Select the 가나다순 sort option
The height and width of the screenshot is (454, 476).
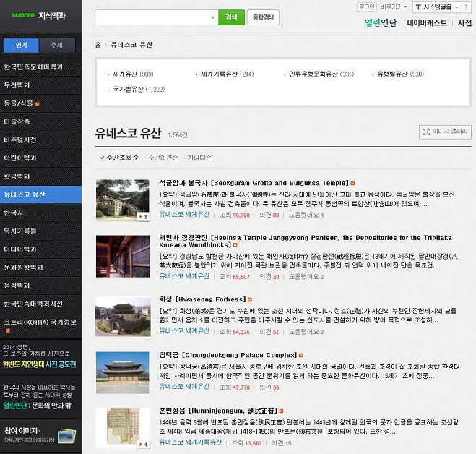point(200,157)
